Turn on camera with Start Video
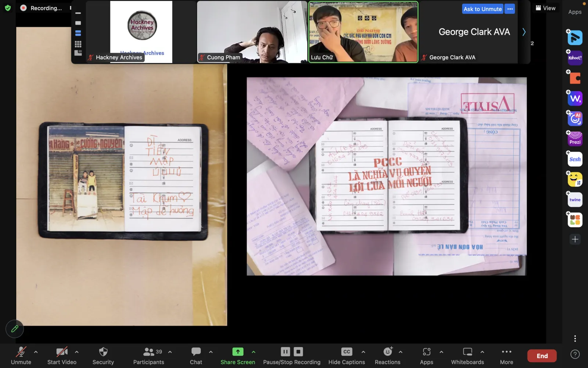The width and height of the screenshot is (588, 368). pos(62,355)
